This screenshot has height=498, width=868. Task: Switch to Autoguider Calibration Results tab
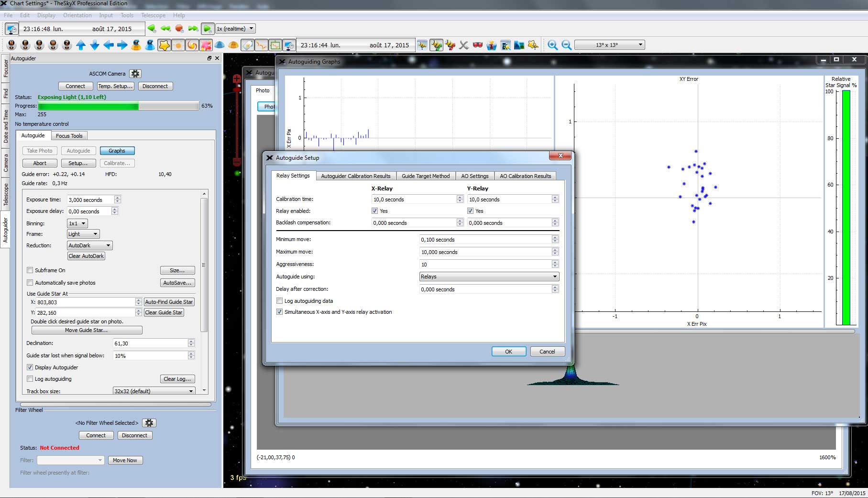click(x=355, y=176)
